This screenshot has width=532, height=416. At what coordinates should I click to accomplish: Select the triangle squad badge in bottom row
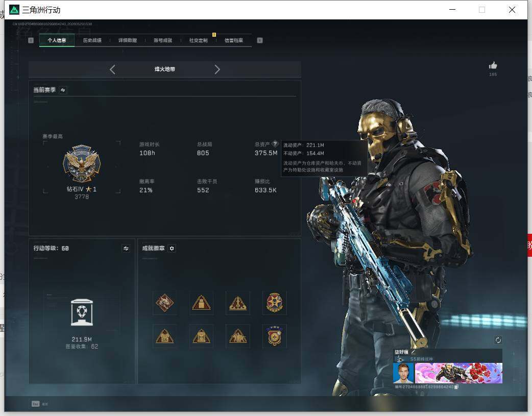[238, 336]
